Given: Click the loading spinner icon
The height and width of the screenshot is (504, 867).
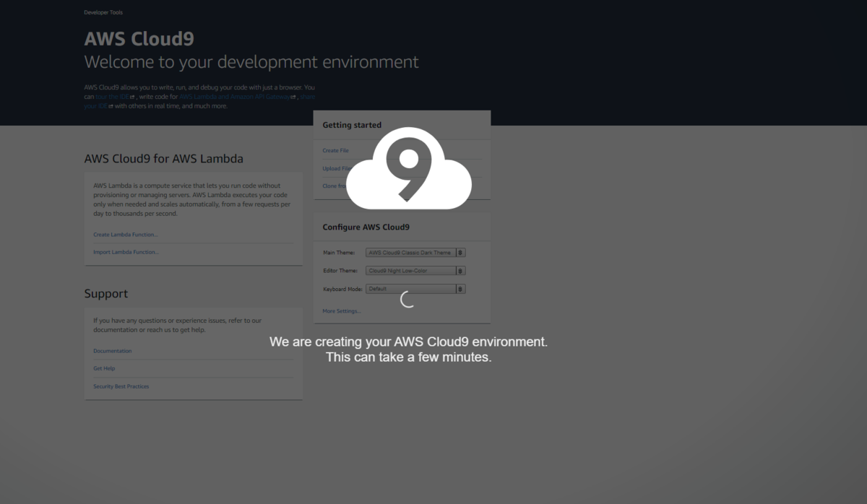Looking at the screenshot, I should (x=408, y=299).
